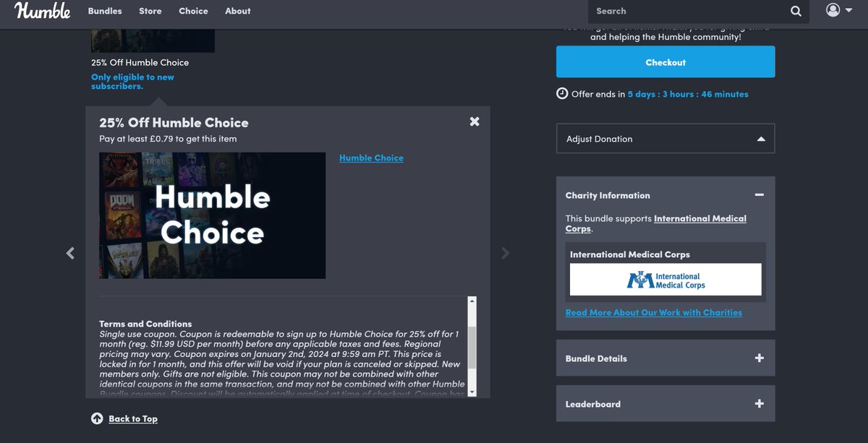Click the bundle item thumbnail above the label
868x443 pixels.
(x=153, y=40)
